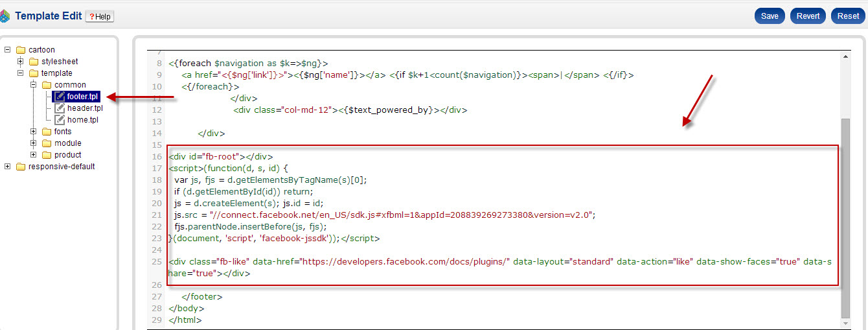This screenshot has width=868, height=330.
Task: Click the responsive-default folder icon
Action: [x=21, y=167]
